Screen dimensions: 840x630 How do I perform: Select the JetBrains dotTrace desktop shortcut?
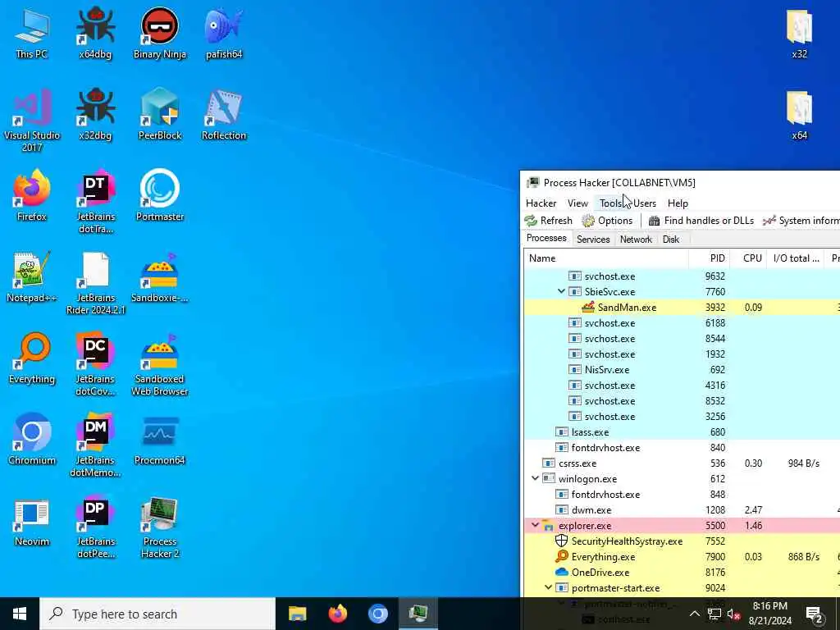pos(95,202)
